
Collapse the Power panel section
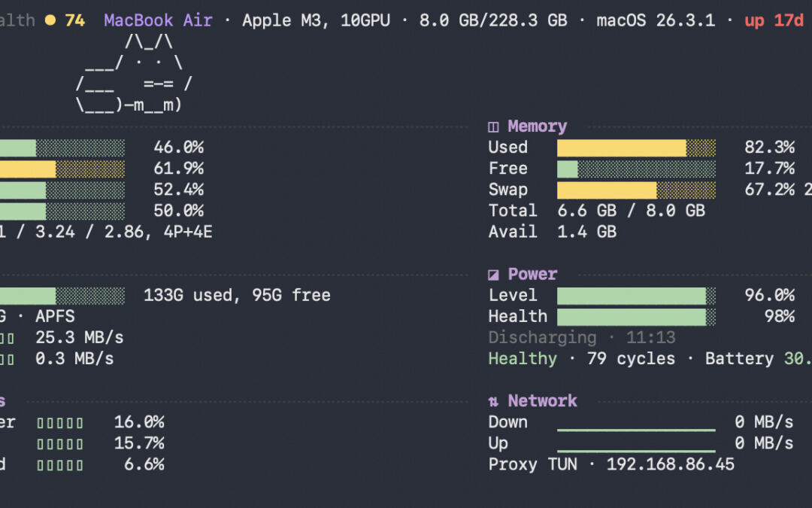point(532,274)
